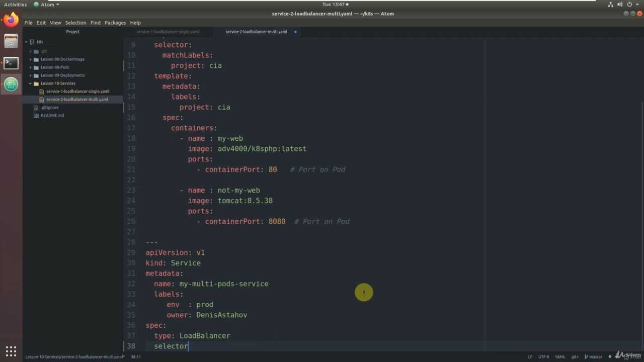The image size is (644, 362).
Task: Click the .gitignore file icon
Action: (x=36, y=108)
